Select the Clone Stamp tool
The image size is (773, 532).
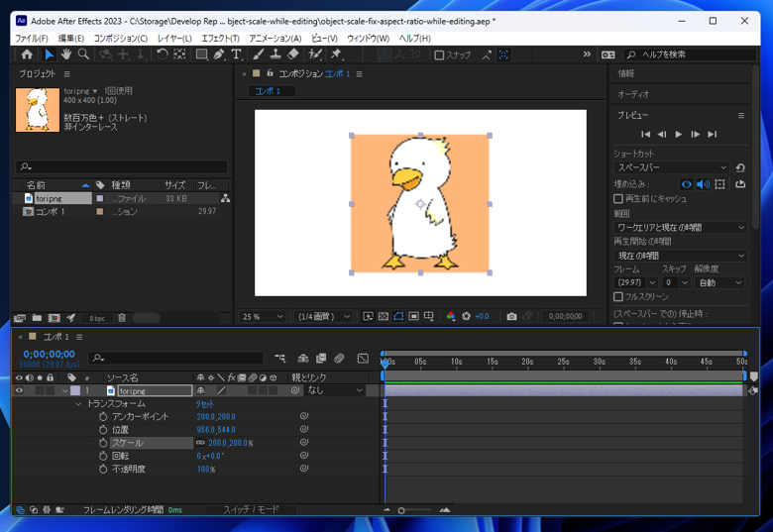(276, 54)
